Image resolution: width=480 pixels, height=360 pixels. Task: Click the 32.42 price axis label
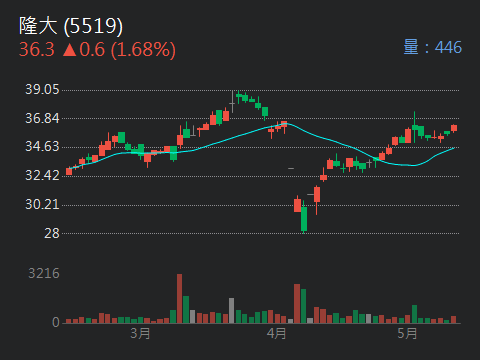click(x=42, y=175)
